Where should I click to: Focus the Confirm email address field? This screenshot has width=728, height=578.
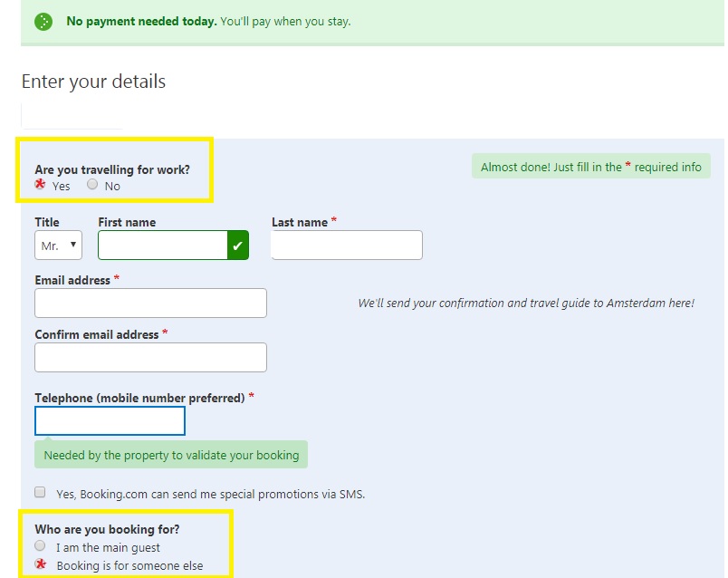pyautogui.click(x=150, y=357)
